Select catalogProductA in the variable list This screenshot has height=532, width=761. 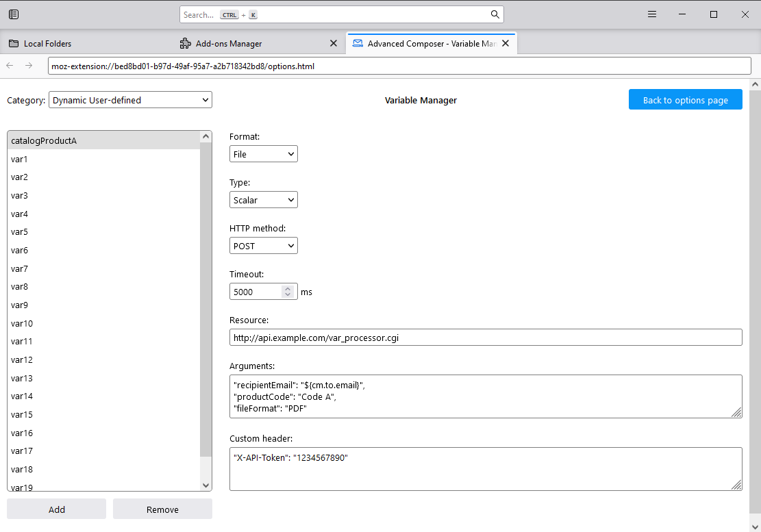tap(103, 140)
